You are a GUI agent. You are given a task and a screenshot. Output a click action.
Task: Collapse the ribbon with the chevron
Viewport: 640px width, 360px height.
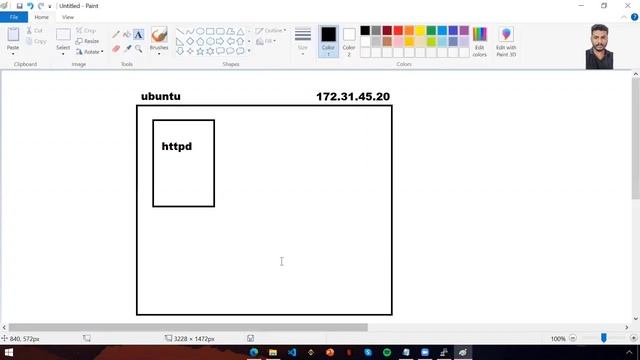click(x=624, y=17)
